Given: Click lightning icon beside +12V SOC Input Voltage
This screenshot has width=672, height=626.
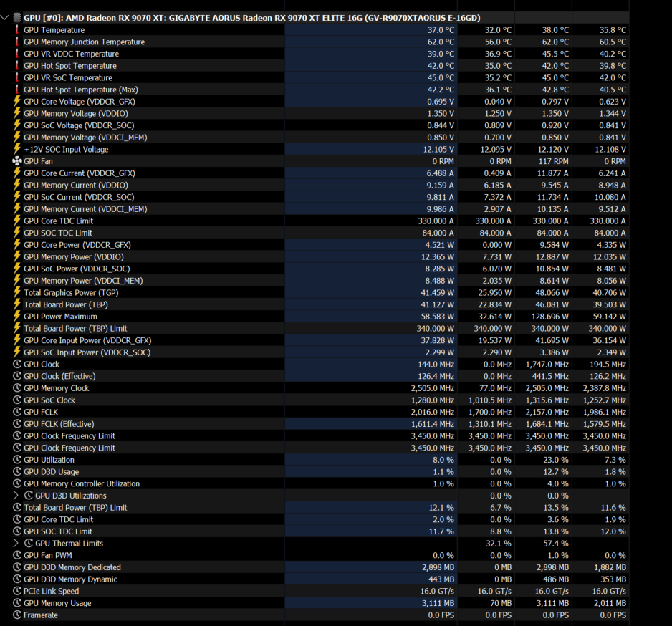Looking at the screenshot, I should pyautogui.click(x=17, y=149).
